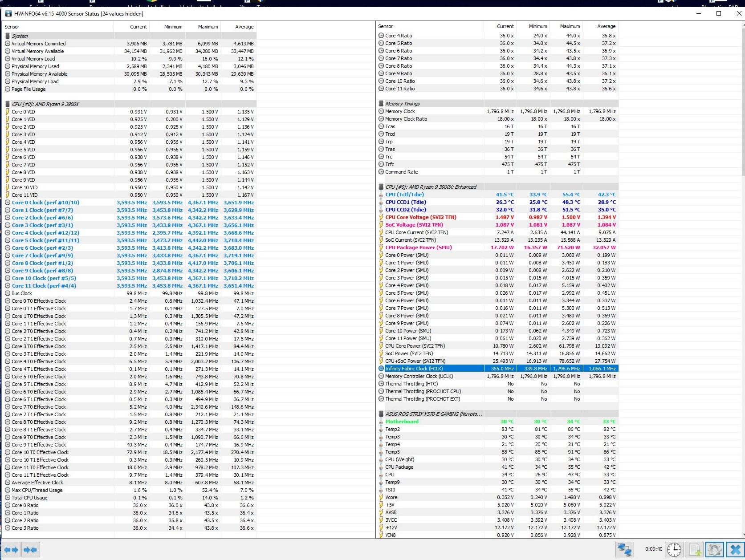Screen dimensions: 745x560
Task: Click the 0:09:40 elapsed time readout
Action: pyautogui.click(x=654, y=549)
